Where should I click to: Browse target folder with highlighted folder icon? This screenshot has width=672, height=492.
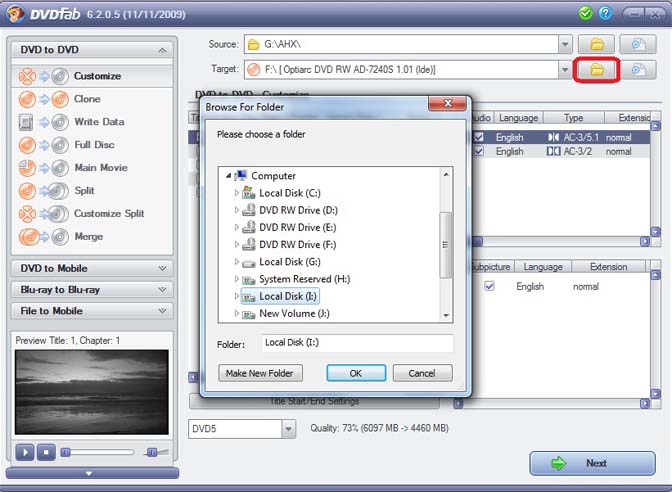coord(597,69)
